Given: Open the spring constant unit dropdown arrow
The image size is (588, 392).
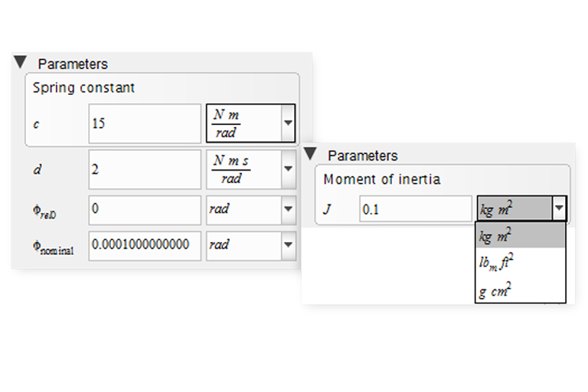Looking at the screenshot, I should (x=288, y=122).
